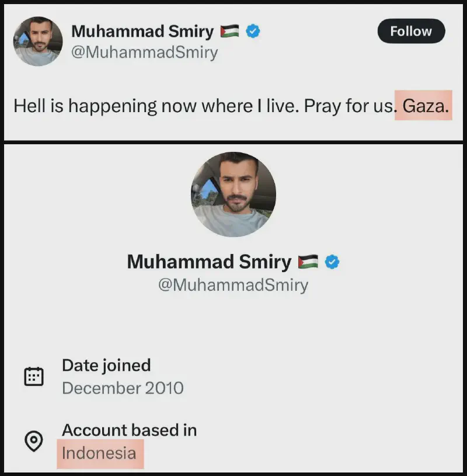Click the verified badge below the large avatar
Viewport: 467px width, 476px height.
click(332, 262)
